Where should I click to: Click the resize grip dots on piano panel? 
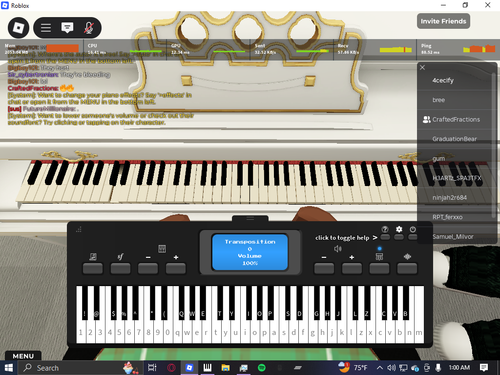pos(79,229)
